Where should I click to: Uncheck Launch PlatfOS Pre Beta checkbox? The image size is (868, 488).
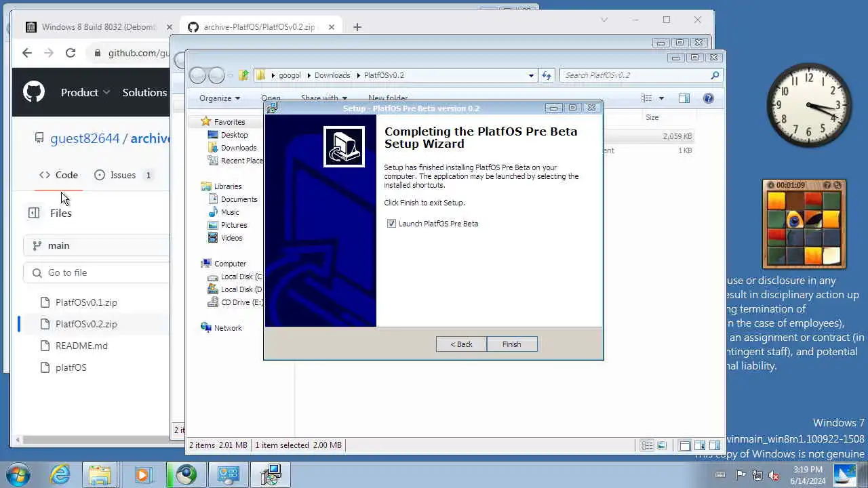pos(391,224)
